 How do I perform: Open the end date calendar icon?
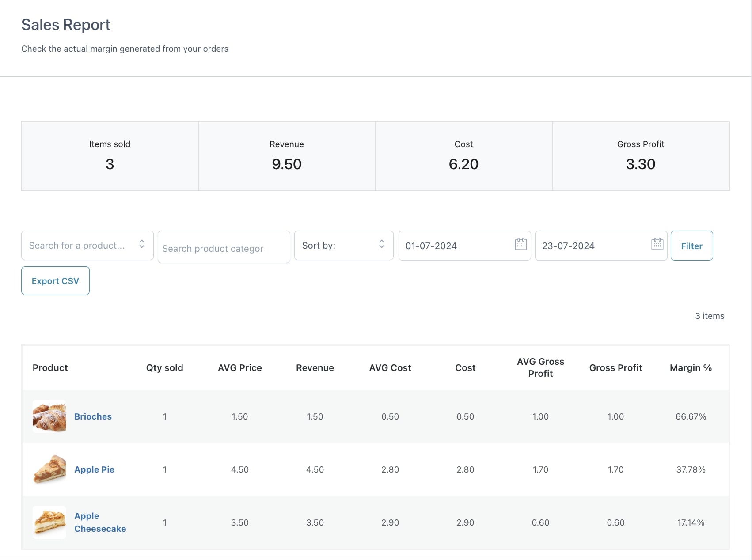657,244
